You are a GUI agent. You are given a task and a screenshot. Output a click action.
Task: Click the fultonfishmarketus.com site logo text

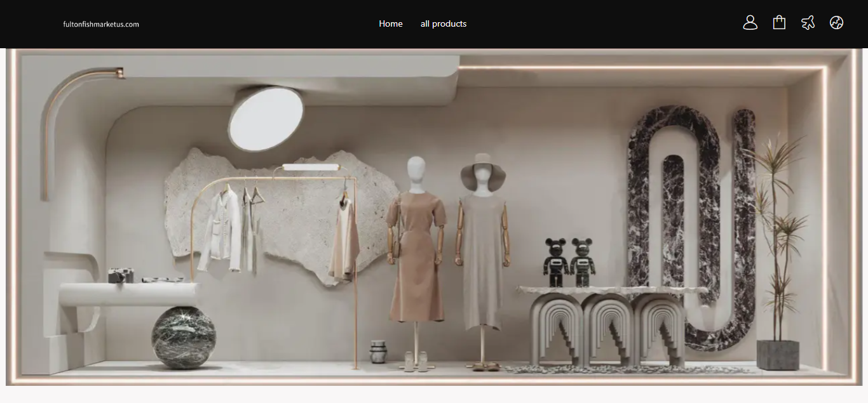[x=101, y=24]
